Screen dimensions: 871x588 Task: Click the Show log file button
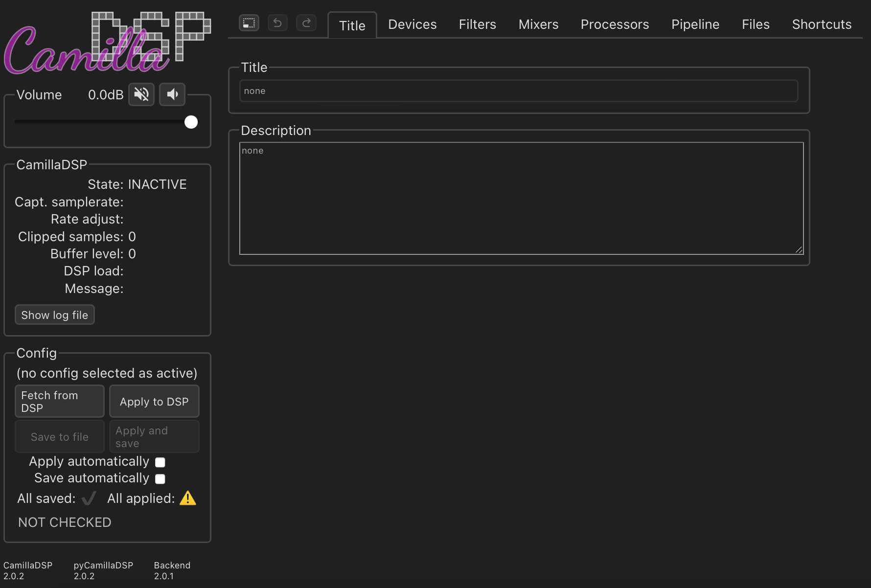(55, 315)
